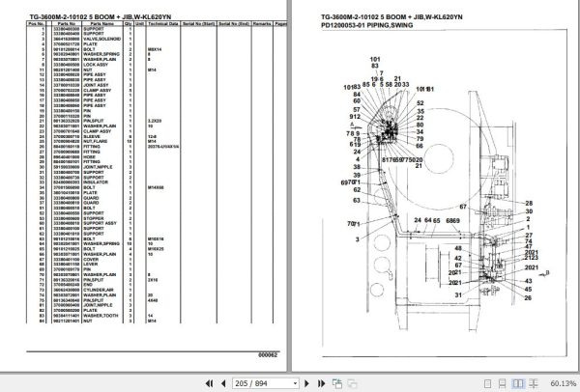Screen dimensions: 580x392
Task: Click callout 26 in the diagram
Action: [528, 297]
